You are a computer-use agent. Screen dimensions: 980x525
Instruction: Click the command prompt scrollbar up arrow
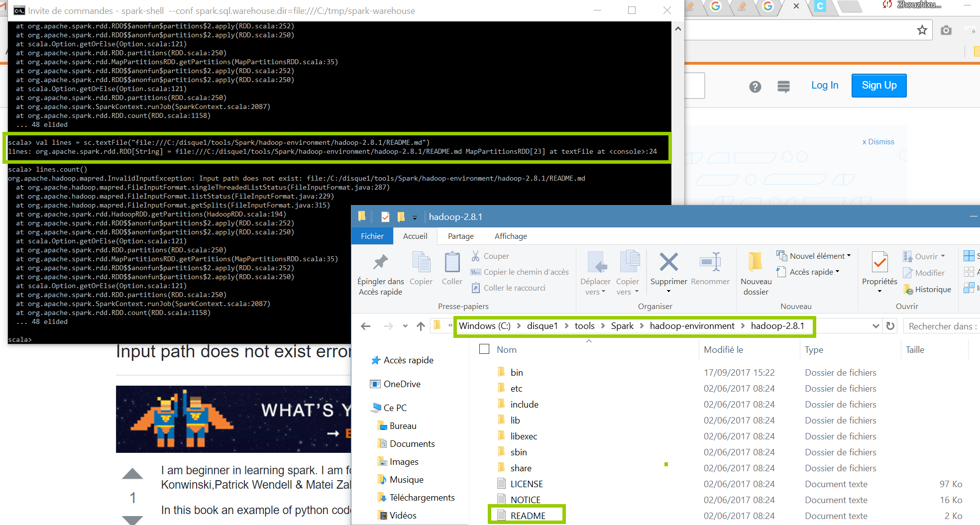pos(678,29)
